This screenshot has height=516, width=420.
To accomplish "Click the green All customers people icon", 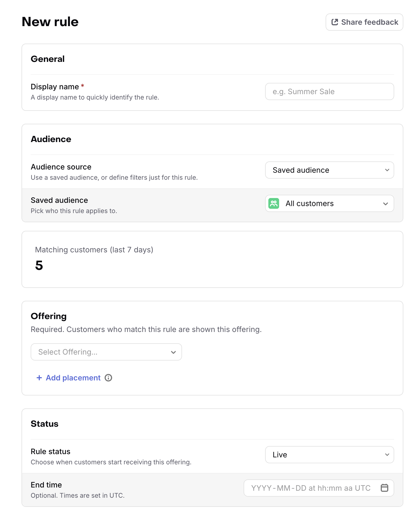I will coord(274,203).
